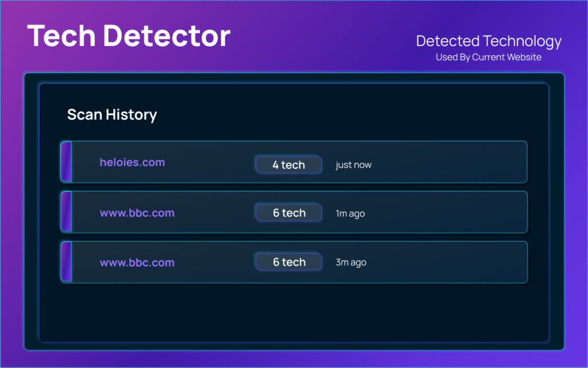Click the 3m ago timestamp

coord(350,263)
